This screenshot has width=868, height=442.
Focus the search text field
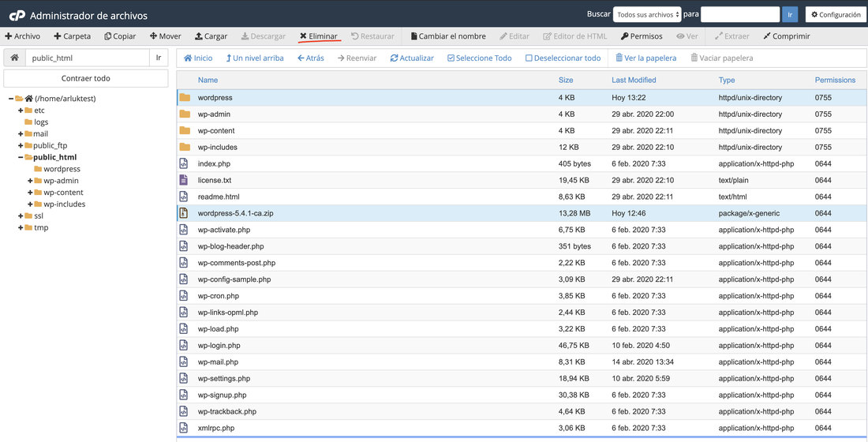(740, 15)
